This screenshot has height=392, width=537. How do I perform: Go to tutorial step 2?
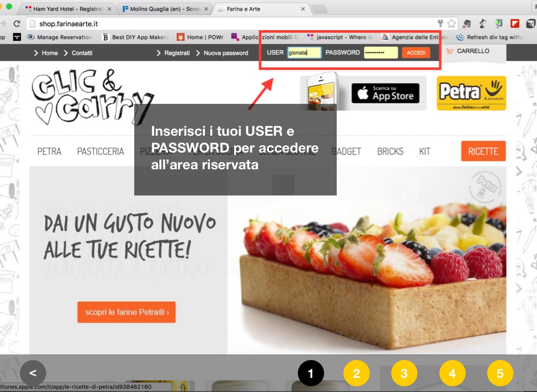pyautogui.click(x=357, y=374)
